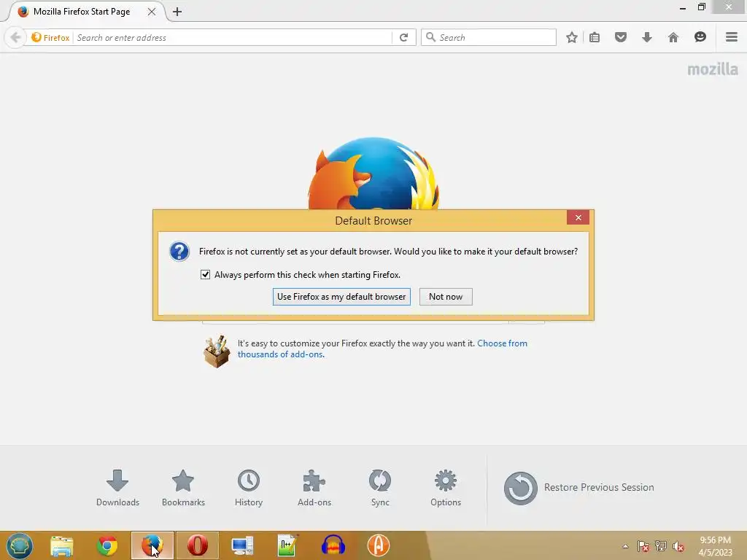The height and width of the screenshot is (560, 747).
Task: Click the computer monitor taskbar icon
Action: click(242, 545)
